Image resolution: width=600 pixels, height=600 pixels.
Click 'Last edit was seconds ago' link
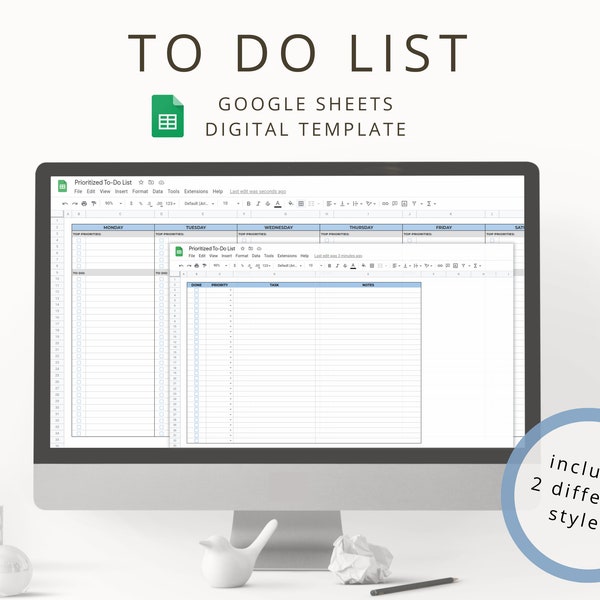click(x=258, y=191)
